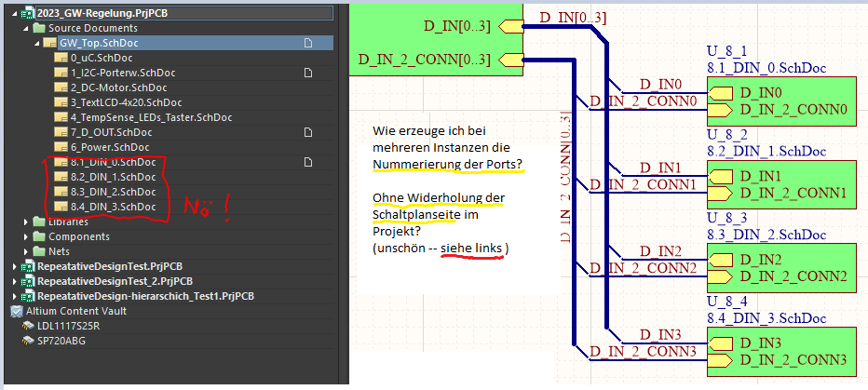Select the D_IN_2_CONN2 sheet entry
Screen dimensions: 868x390
click(x=720, y=276)
